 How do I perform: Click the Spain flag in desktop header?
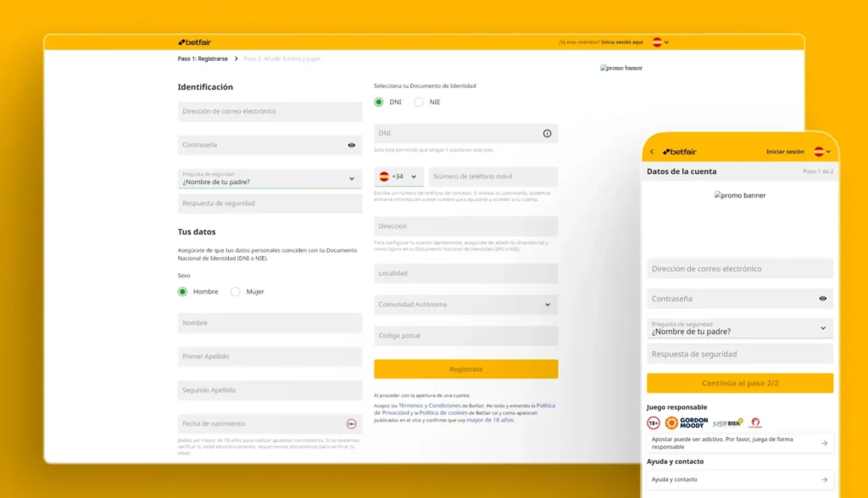657,42
